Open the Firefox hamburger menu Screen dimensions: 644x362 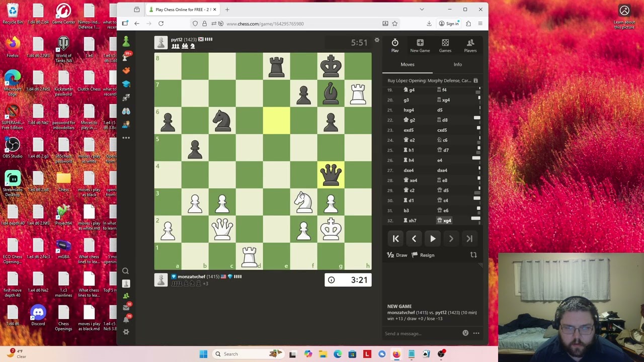(x=480, y=24)
